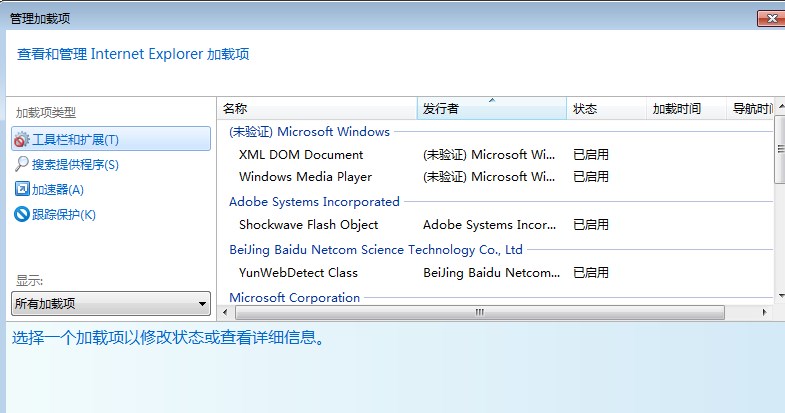
Task: Collapse the BeiJing Baidu Netcom group
Action: 376,249
